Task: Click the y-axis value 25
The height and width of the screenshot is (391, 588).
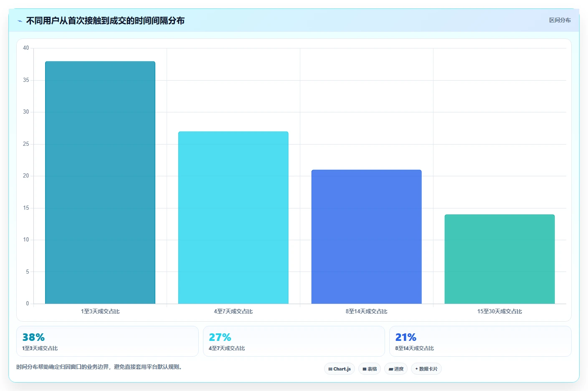Action: click(x=26, y=144)
